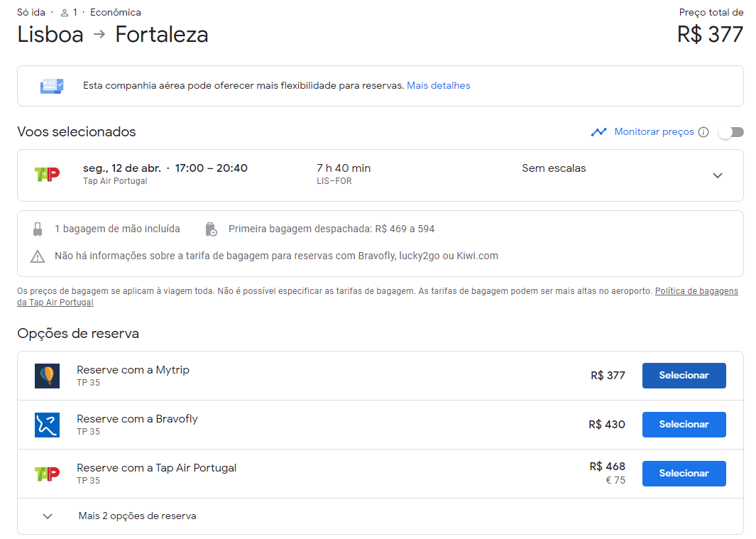Viewport: 756px width, 539px height.
Task: Click the checked baggage suitcase icon
Action: (211, 229)
